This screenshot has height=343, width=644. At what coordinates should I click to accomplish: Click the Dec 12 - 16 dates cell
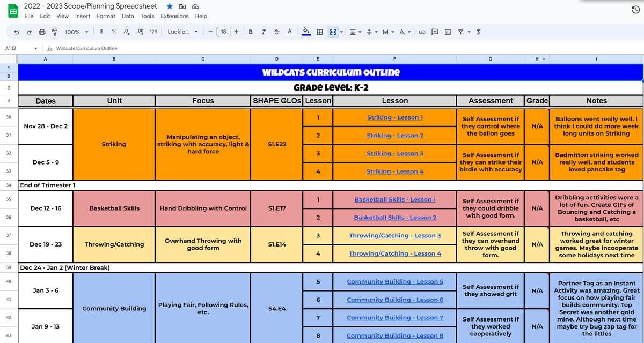(x=46, y=208)
